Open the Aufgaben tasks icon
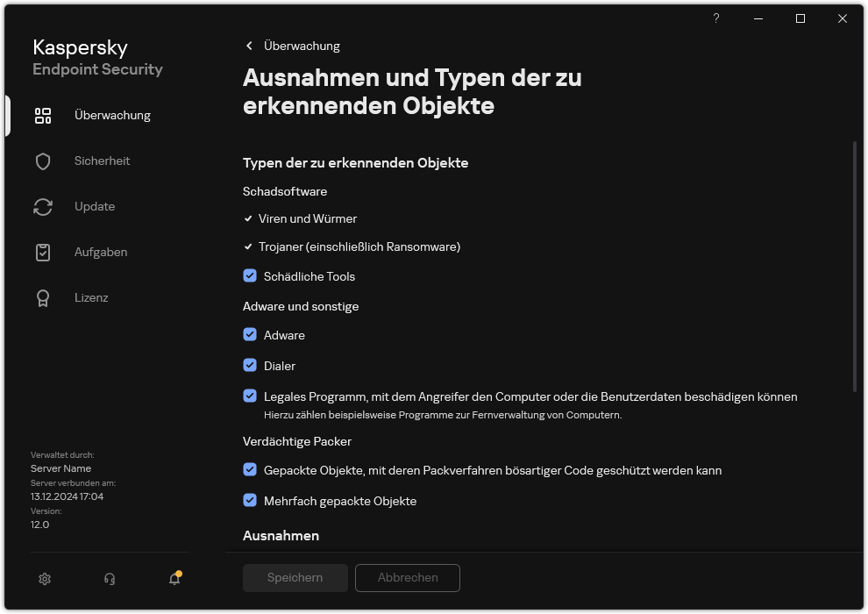The image size is (868, 614). point(43,252)
